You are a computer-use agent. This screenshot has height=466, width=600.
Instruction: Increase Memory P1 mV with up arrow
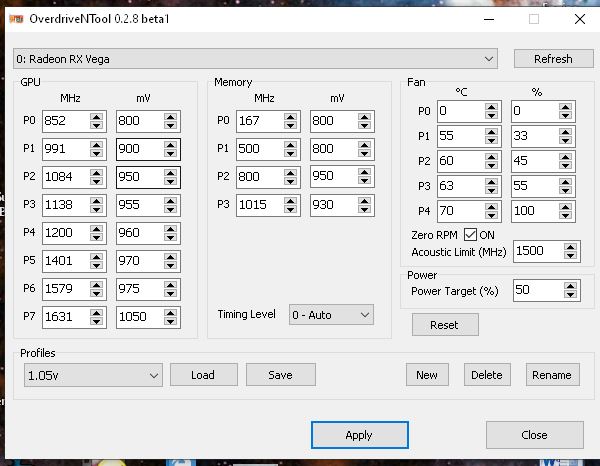364,145
